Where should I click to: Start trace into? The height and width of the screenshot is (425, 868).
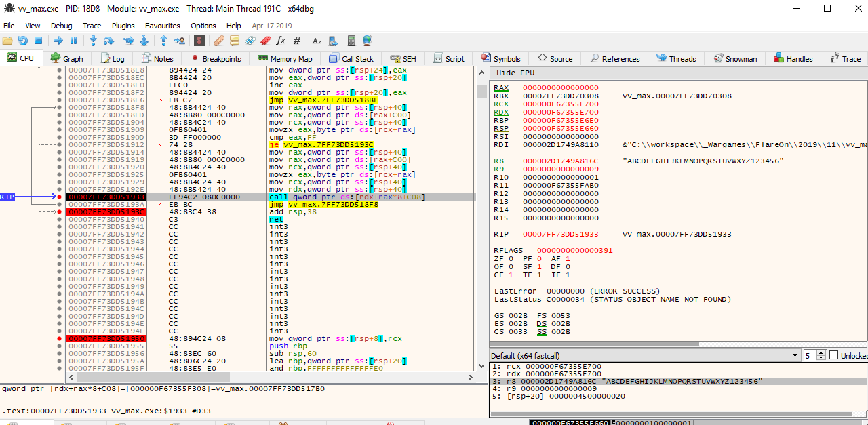pos(129,41)
